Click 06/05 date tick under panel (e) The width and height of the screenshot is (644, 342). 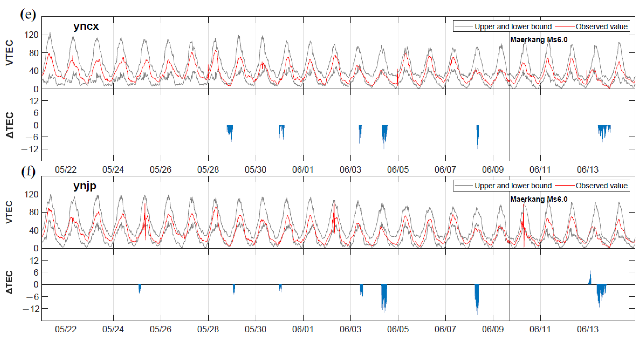tap(398, 170)
